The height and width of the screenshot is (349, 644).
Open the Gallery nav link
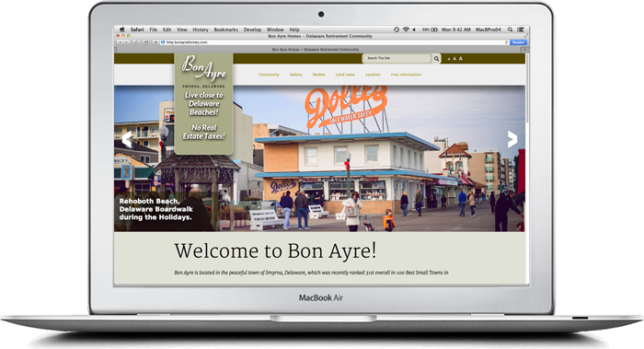point(295,75)
